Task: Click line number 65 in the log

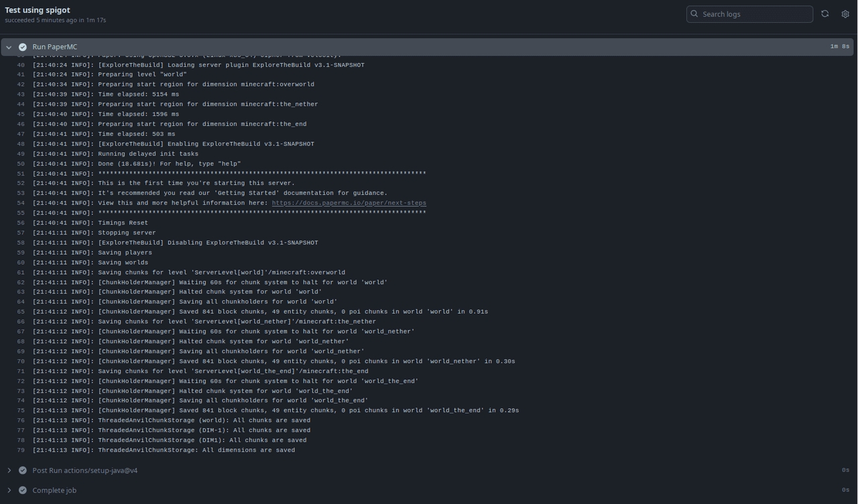Action: 21,312
